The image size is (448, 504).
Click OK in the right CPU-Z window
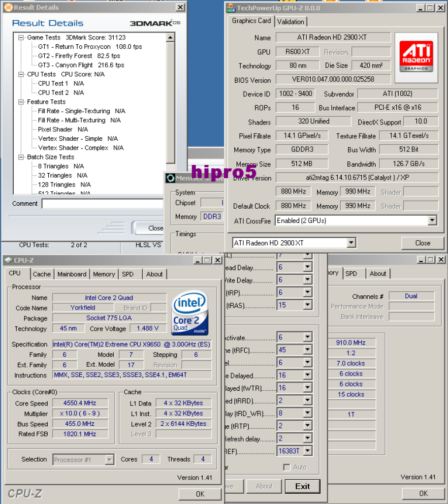tap(423, 493)
